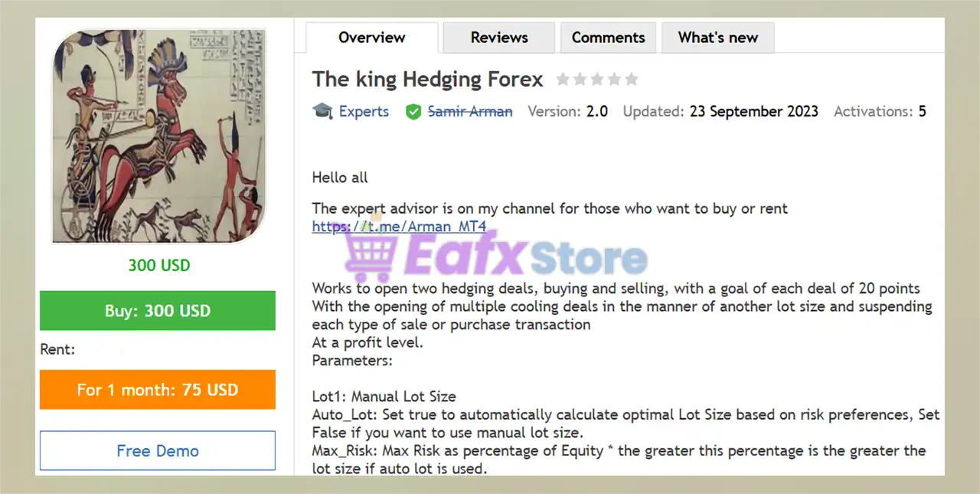980x494 pixels.
Task: Click the third rating star
Action: [x=596, y=79]
